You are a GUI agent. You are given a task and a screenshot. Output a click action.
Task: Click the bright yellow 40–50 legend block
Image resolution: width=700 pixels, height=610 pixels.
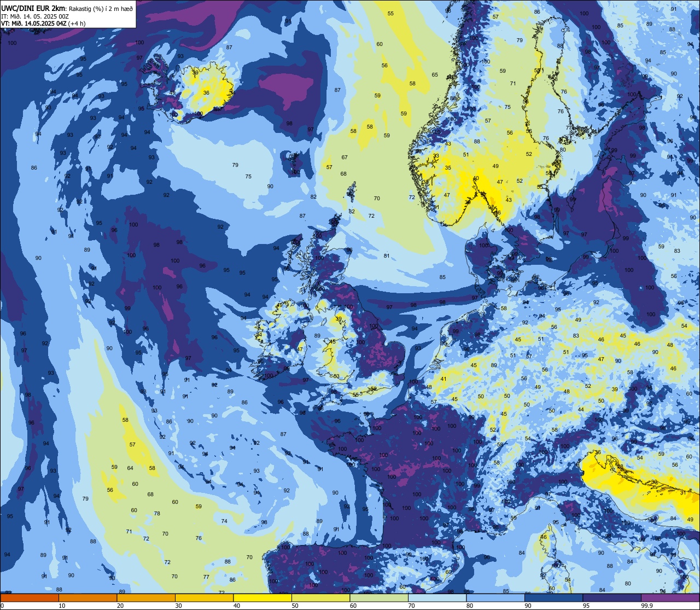(x=262, y=597)
